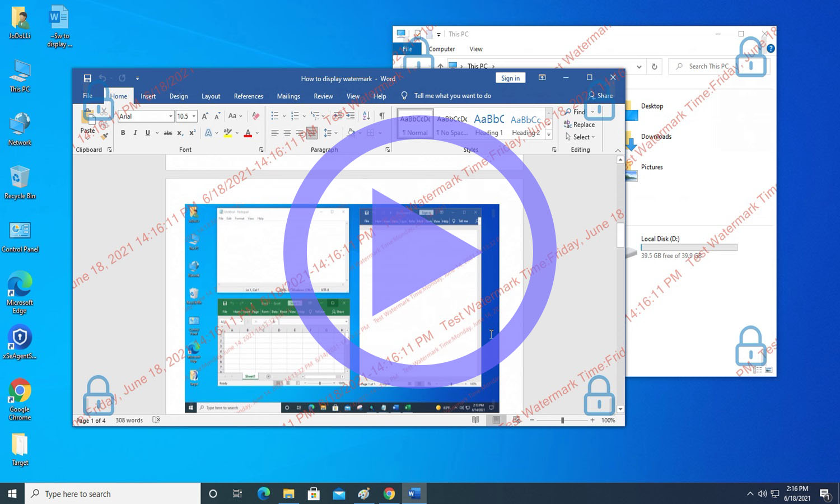The width and height of the screenshot is (840, 504).
Task: Center-align text using the Center icon
Action: (x=287, y=133)
